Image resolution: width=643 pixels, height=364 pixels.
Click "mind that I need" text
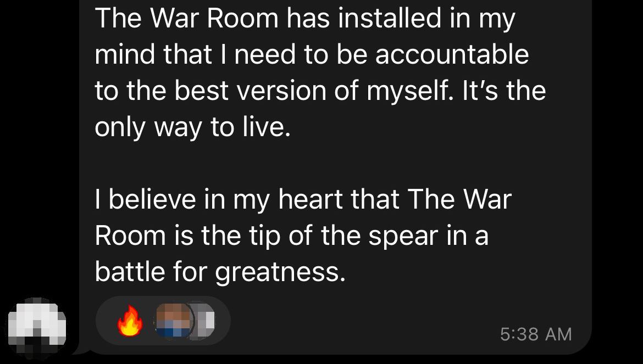point(195,54)
